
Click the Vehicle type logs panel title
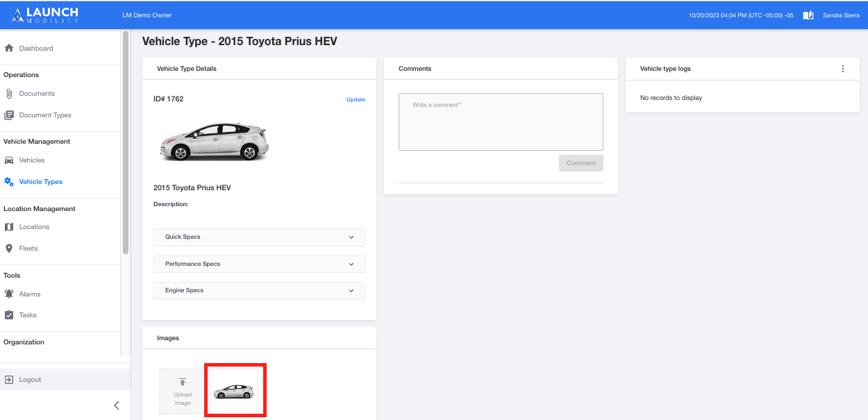[665, 69]
